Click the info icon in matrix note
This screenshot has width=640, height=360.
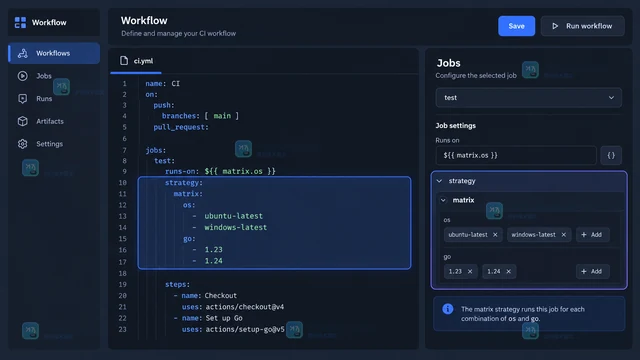click(448, 309)
